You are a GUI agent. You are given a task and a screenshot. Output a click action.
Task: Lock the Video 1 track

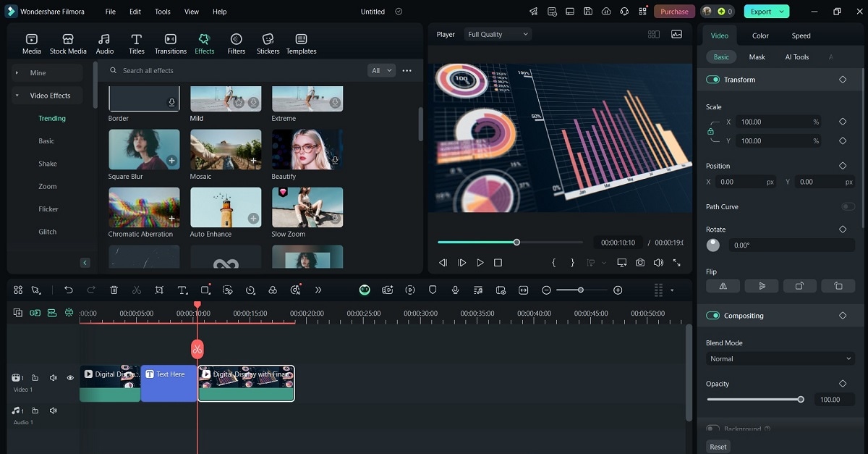[35, 378]
